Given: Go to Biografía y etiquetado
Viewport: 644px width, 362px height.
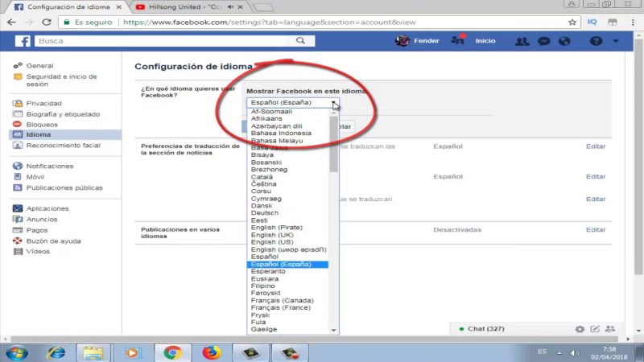Looking at the screenshot, I should pyautogui.click(x=63, y=114).
